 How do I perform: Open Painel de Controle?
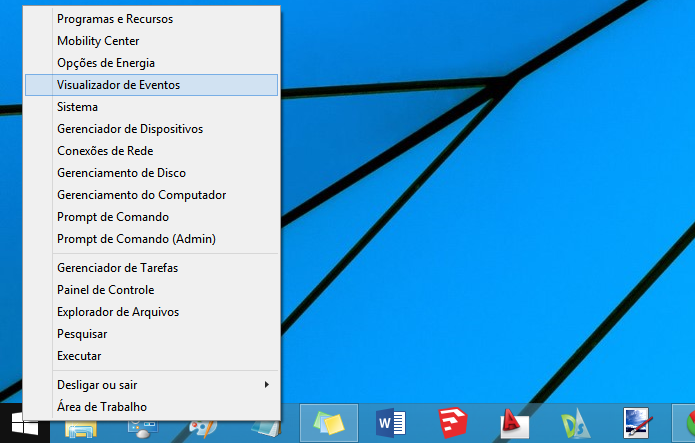[x=152, y=290]
